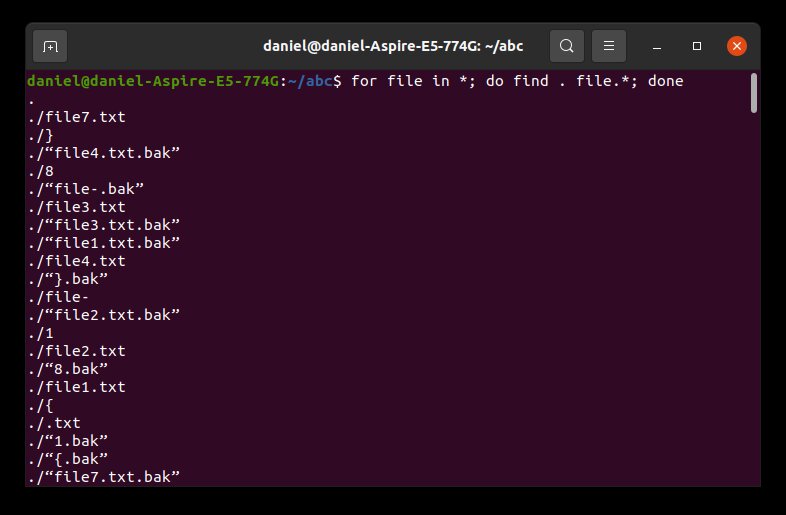Click the output line ./“file7.txt.bak”

click(104, 477)
